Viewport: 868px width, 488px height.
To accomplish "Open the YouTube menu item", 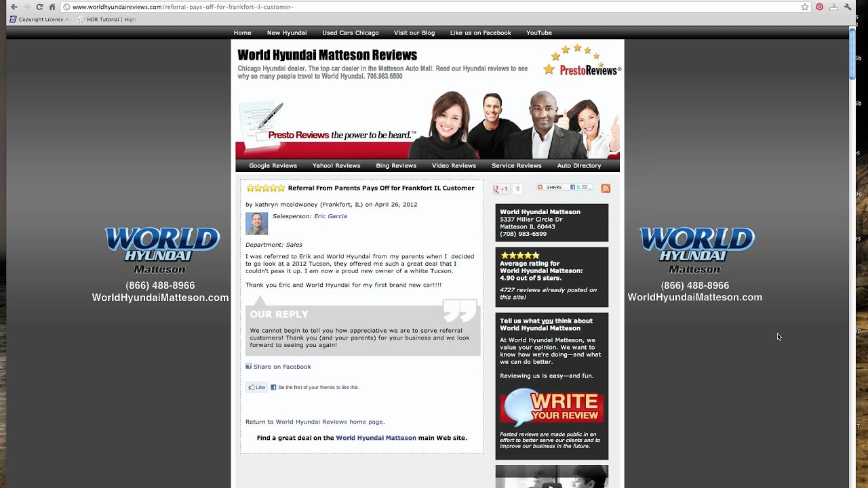I will click(539, 33).
